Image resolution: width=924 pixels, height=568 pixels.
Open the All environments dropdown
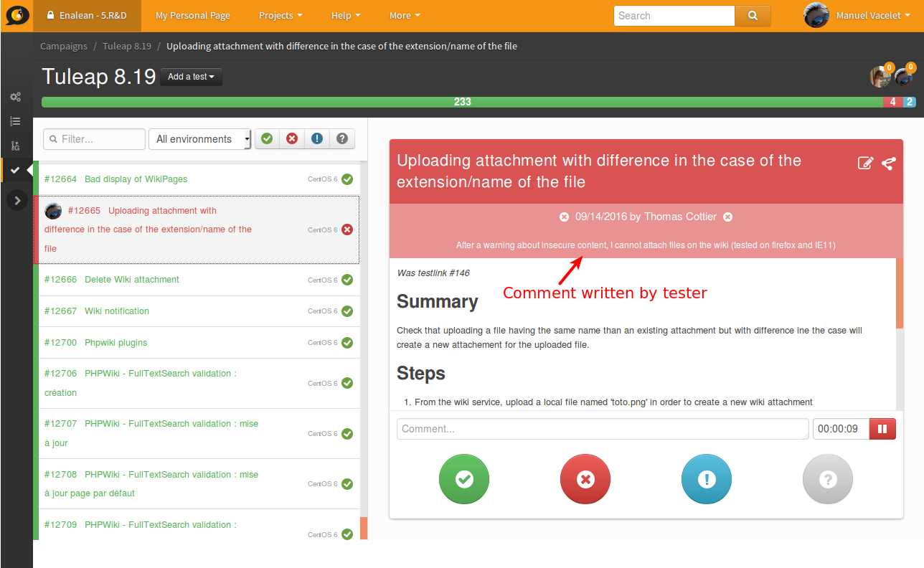[199, 139]
